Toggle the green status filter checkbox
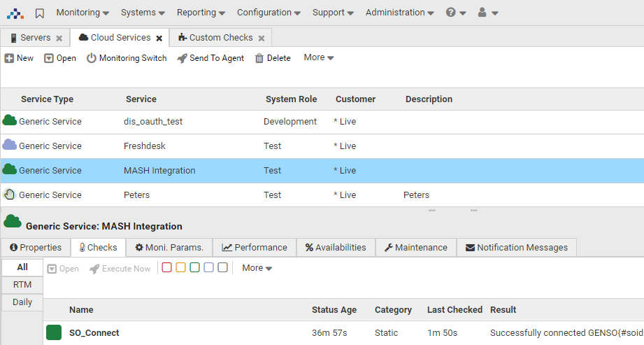This screenshot has width=644, height=345. 194,267
